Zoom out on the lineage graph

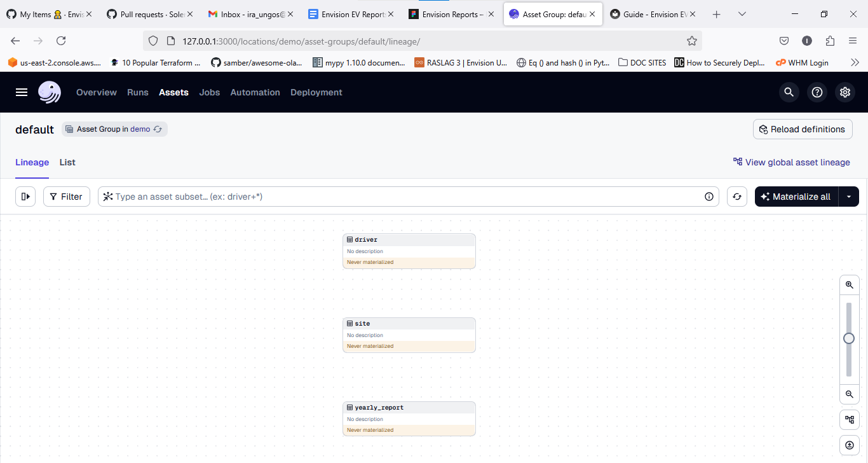coord(850,394)
